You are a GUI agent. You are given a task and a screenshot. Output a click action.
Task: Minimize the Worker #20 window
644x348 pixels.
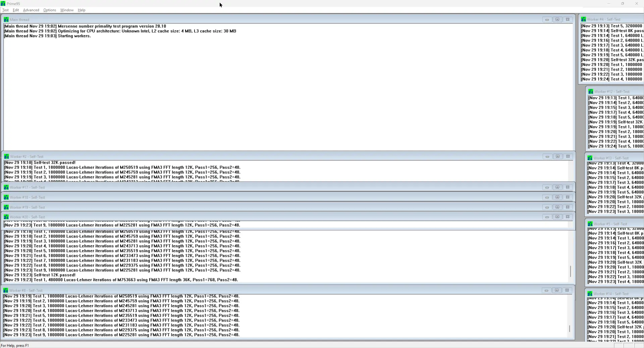(x=547, y=217)
